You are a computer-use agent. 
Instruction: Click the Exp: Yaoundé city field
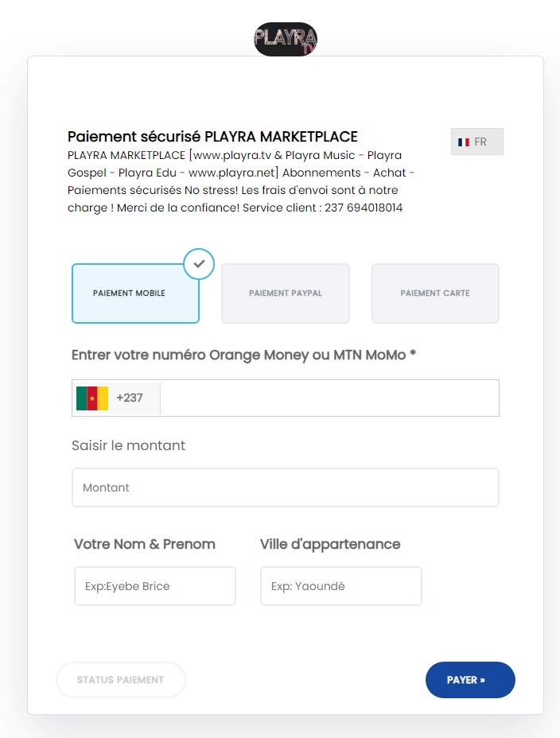(x=341, y=586)
